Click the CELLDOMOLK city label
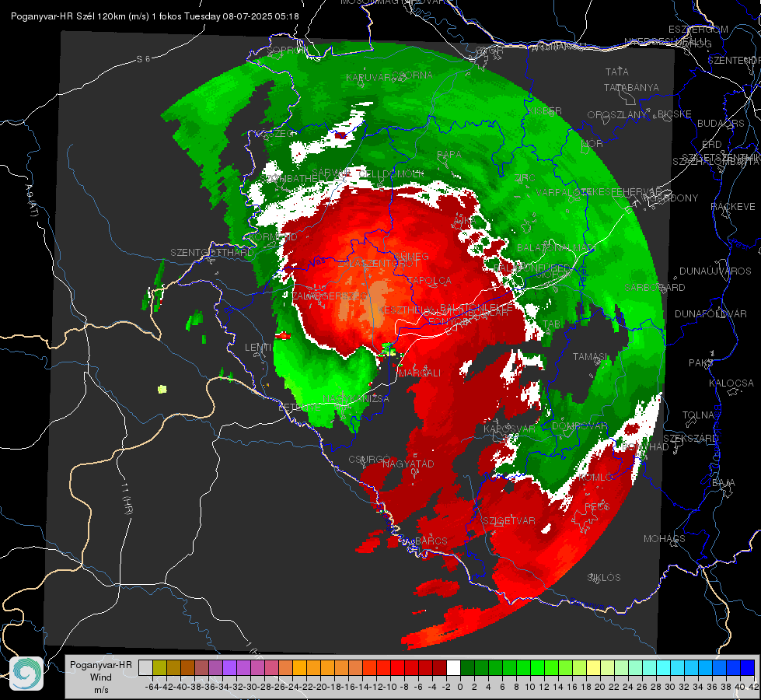761x700 pixels. coord(391,174)
